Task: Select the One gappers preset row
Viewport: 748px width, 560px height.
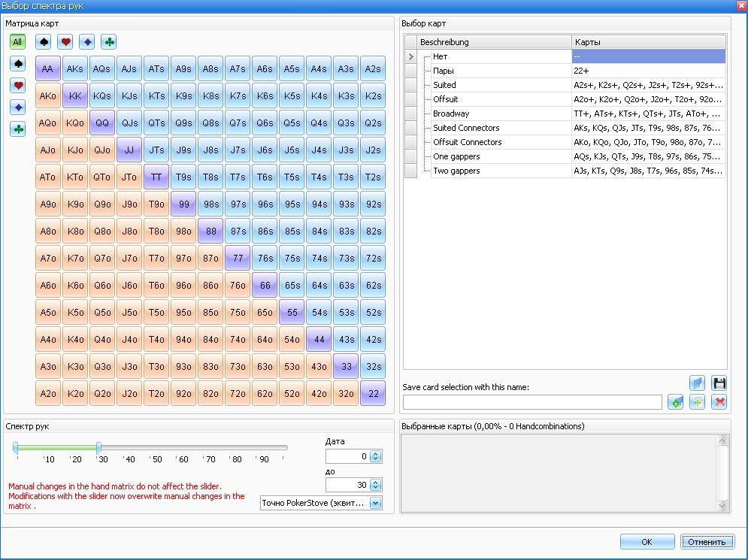Action: (x=565, y=156)
